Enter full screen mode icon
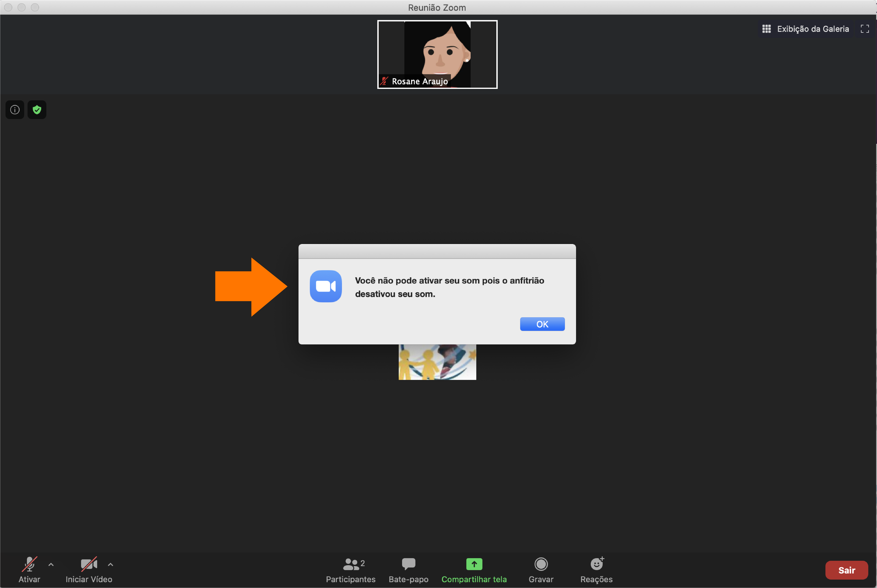Screen dimensions: 877x588 [865, 29]
